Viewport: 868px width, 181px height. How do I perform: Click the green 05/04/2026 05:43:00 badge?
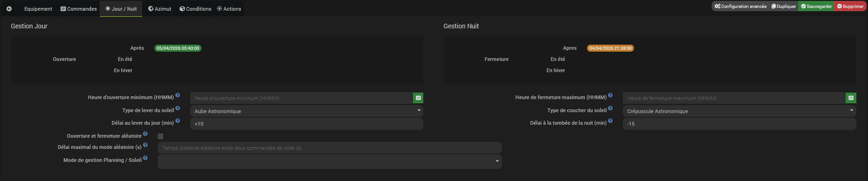[x=178, y=48]
